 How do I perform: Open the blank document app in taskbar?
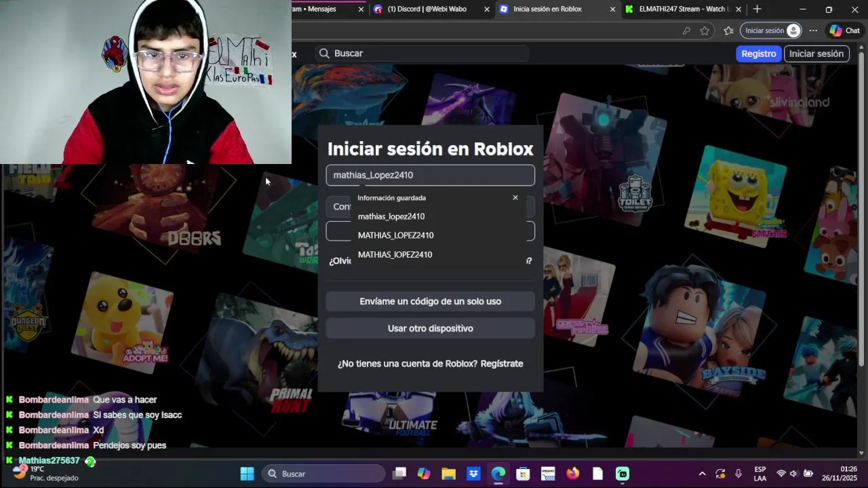coord(597,474)
